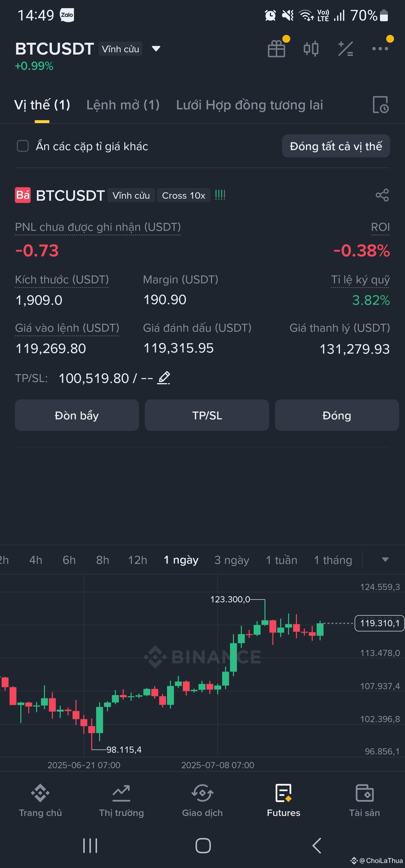The height and width of the screenshot is (868, 405).
Task: Select the 1 tuần chart timeframe
Action: point(282,560)
